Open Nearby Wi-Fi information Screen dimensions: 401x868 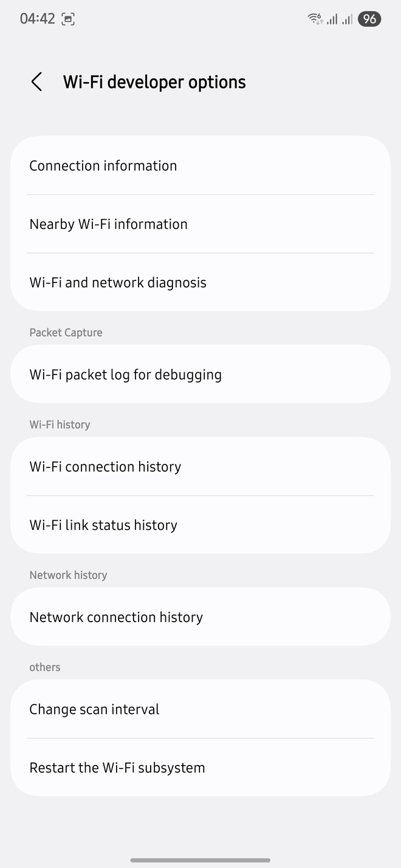(x=108, y=224)
